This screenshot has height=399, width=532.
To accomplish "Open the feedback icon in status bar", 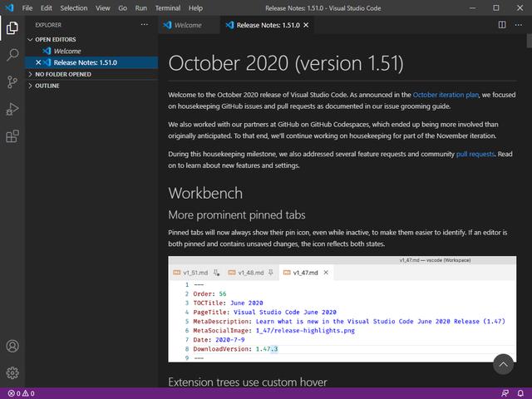I will pos(505,393).
